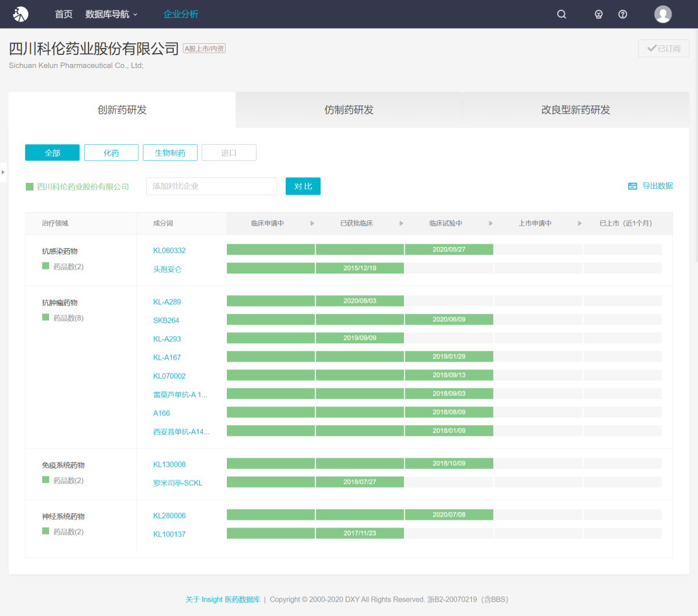Click the 2017/11/23 progress bar segment

coord(360,533)
